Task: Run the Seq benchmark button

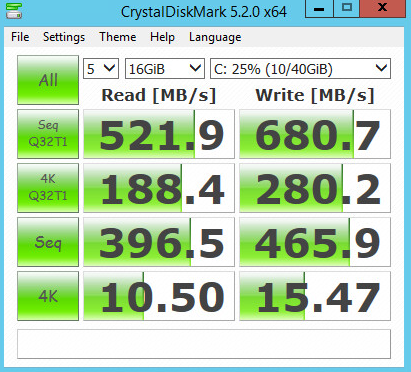Action: pyautogui.click(x=48, y=242)
